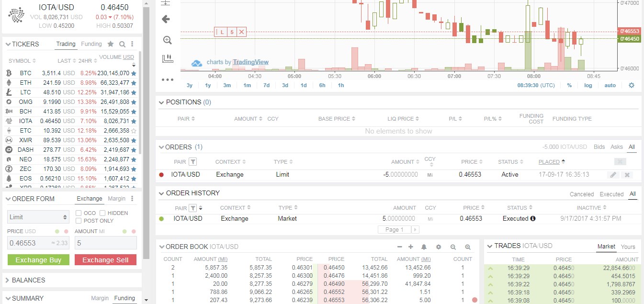Select the chart zoom-in magnifier tool

(x=167, y=39)
